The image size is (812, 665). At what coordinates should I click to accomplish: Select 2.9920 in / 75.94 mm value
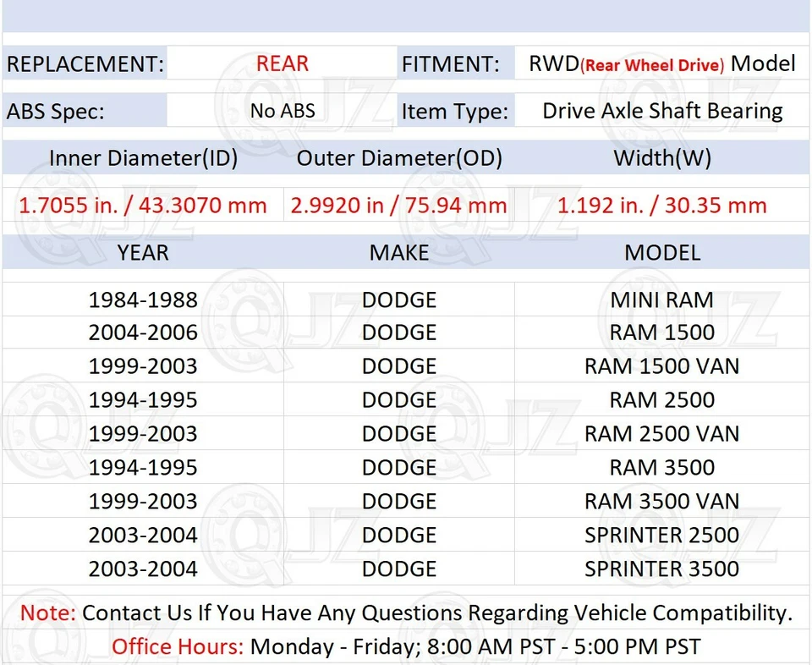pyautogui.click(x=398, y=205)
